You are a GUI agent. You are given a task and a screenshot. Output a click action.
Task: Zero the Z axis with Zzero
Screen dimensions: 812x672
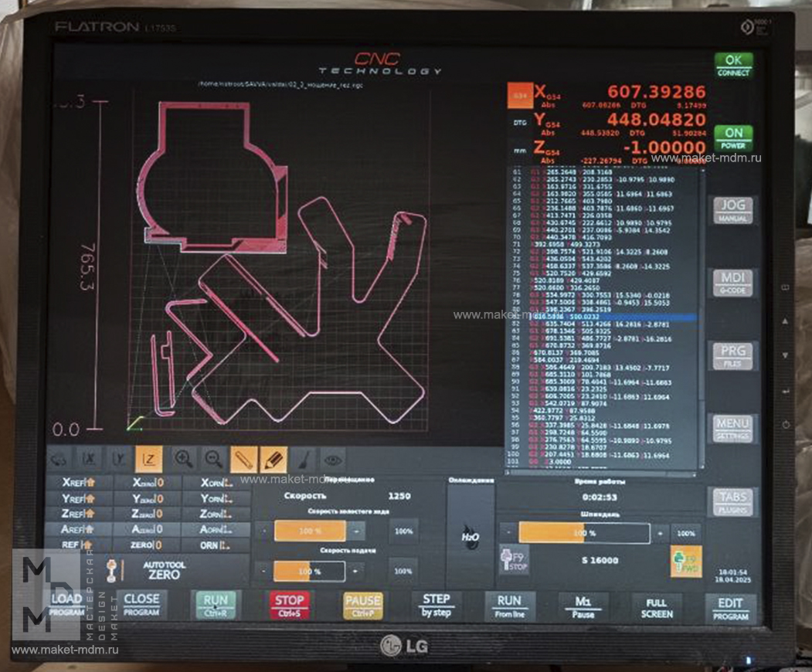(148, 514)
